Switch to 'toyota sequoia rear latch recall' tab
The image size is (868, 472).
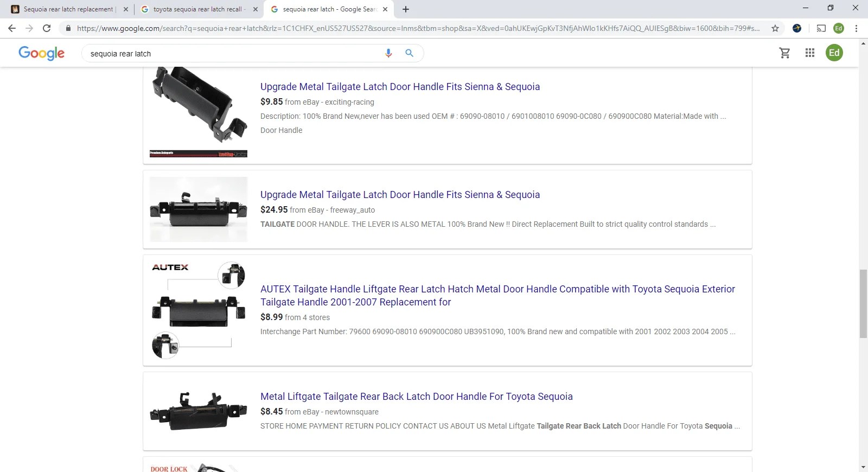coord(199,9)
